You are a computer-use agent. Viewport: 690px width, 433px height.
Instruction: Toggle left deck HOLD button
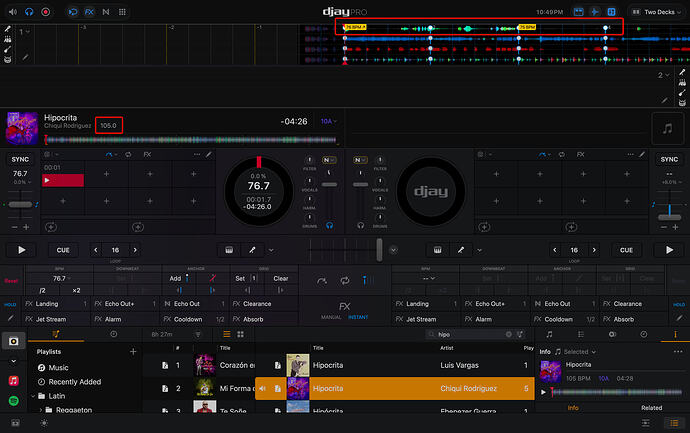click(x=10, y=304)
